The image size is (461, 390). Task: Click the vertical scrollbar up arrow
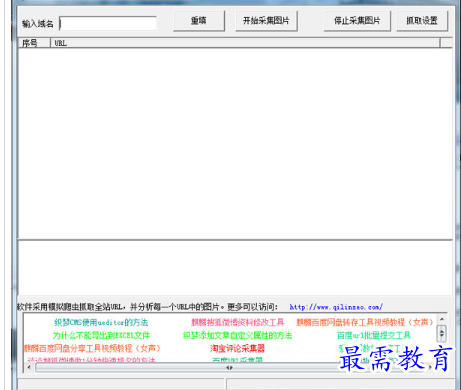pos(442,319)
